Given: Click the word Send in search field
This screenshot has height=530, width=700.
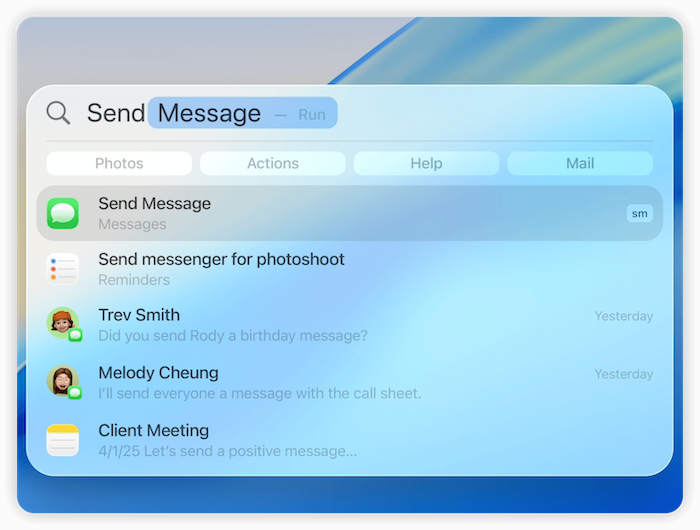Looking at the screenshot, I should (x=116, y=113).
